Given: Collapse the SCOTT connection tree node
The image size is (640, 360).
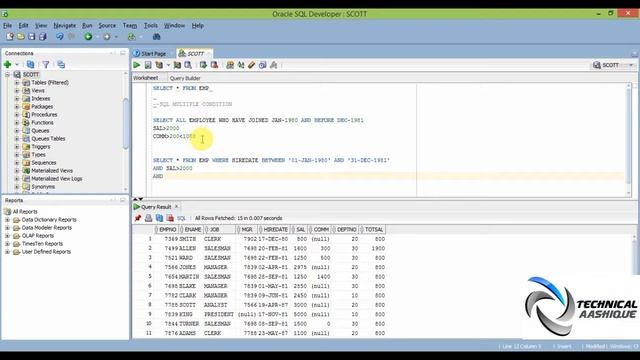Looking at the screenshot, I should [7, 75].
